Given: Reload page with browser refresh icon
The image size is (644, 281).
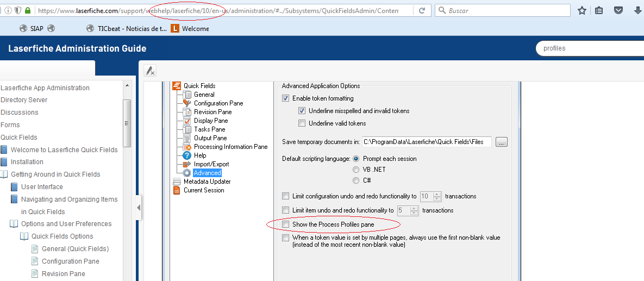Looking at the screenshot, I should [x=422, y=11].
